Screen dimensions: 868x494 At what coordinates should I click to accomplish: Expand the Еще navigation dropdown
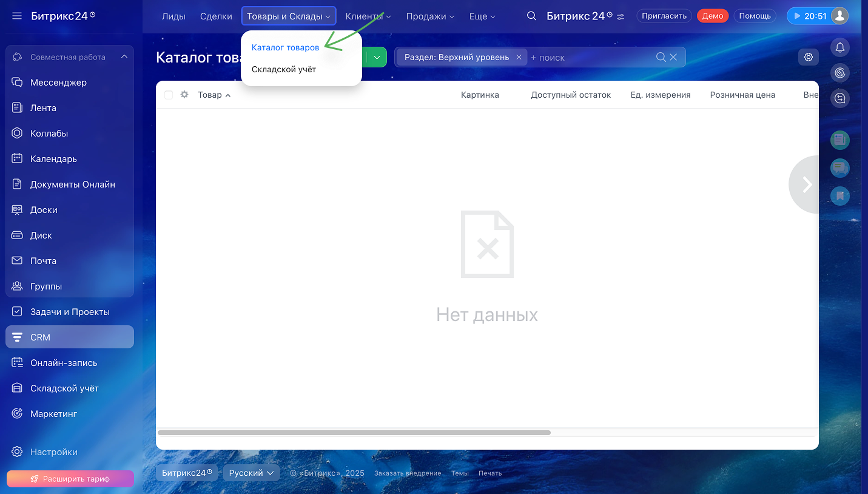pos(482,16)
